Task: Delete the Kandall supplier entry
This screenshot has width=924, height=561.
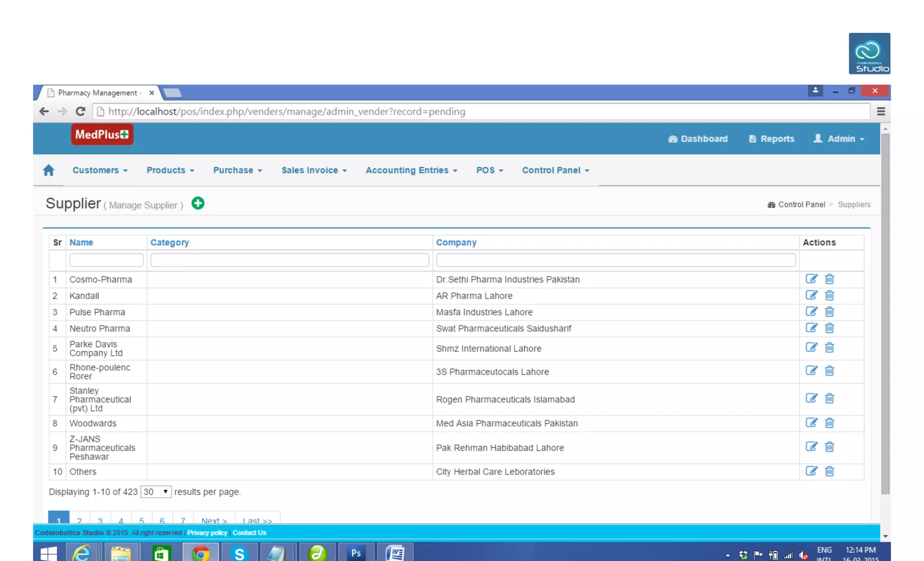Action: pyautogui.click(x=829, y=296)
